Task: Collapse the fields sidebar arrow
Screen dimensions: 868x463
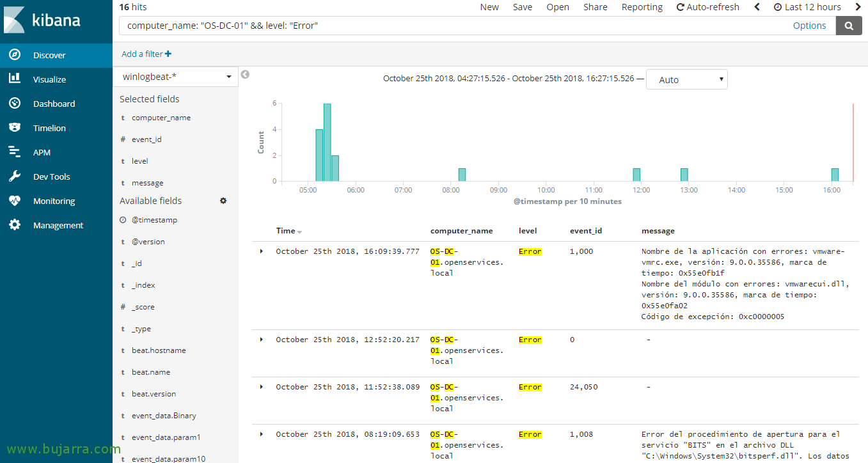Action: click(x=245, y=75)
